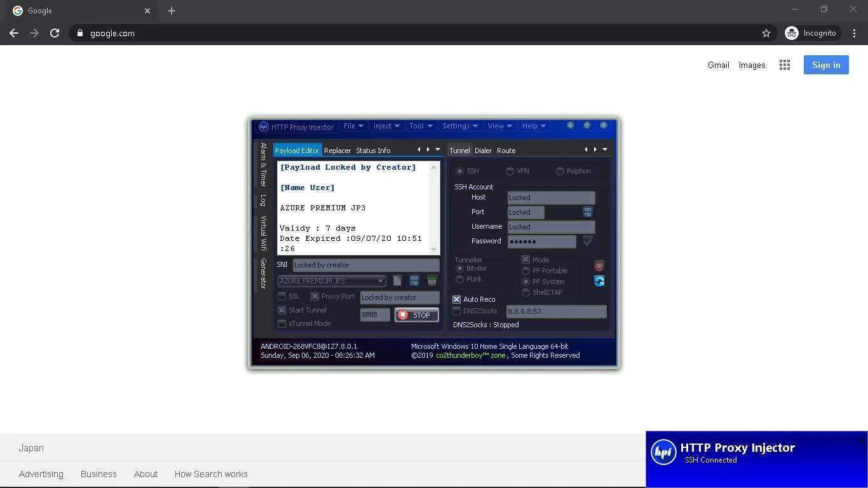Open the File dropdown menu
Viewport: 868px width, 488px height.
[x=353, y=126]
